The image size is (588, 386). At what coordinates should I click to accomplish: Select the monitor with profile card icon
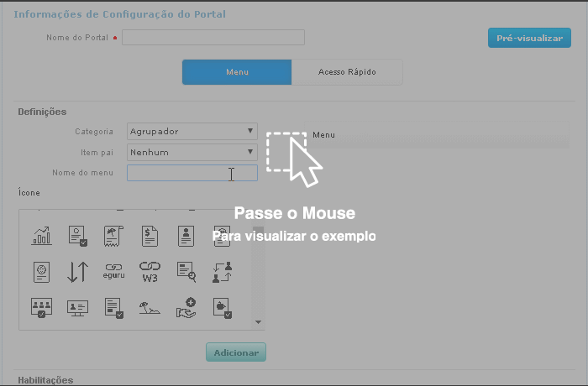point(77,308)
